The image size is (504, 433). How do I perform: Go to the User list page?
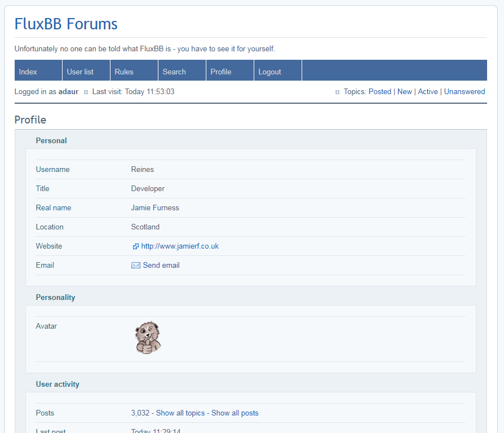(80, 72)
